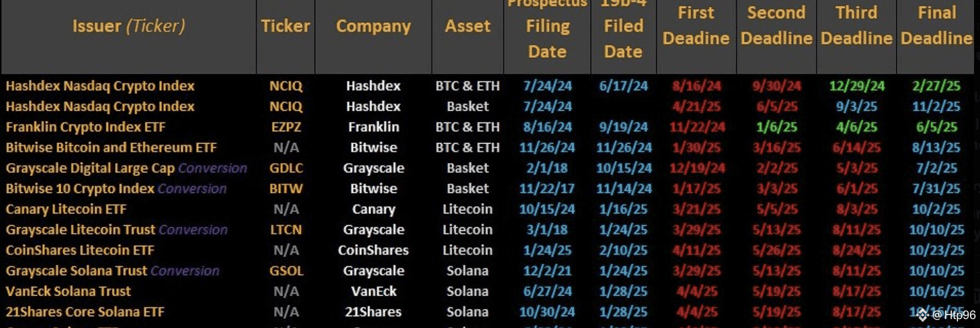Click the Binance logo watermark icon

[x=922, y=315]
